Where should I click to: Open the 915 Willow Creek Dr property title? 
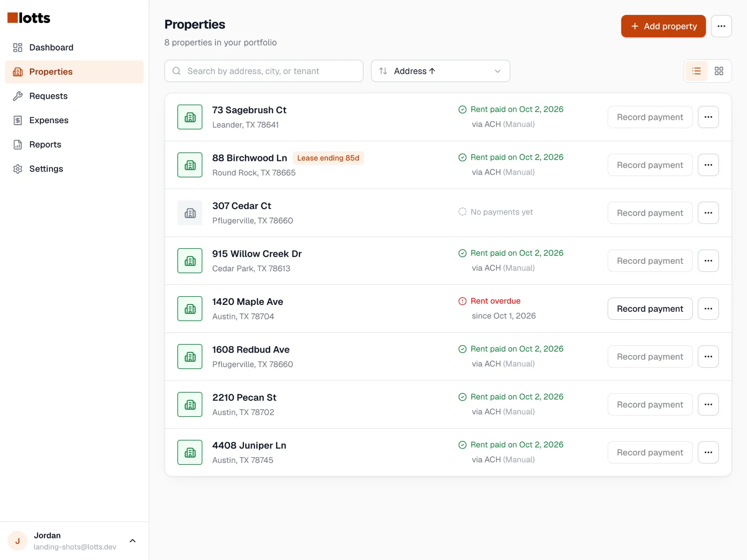(257, 254)
